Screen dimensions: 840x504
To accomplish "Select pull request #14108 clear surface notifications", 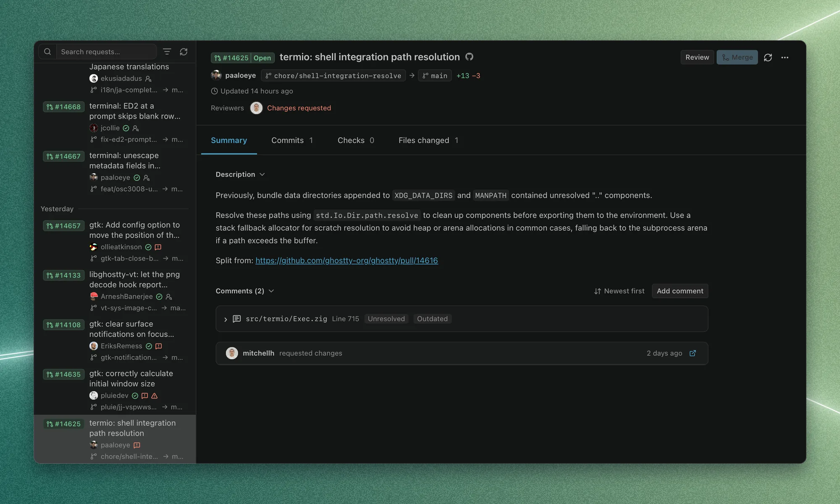I will (x=115, y=341).
